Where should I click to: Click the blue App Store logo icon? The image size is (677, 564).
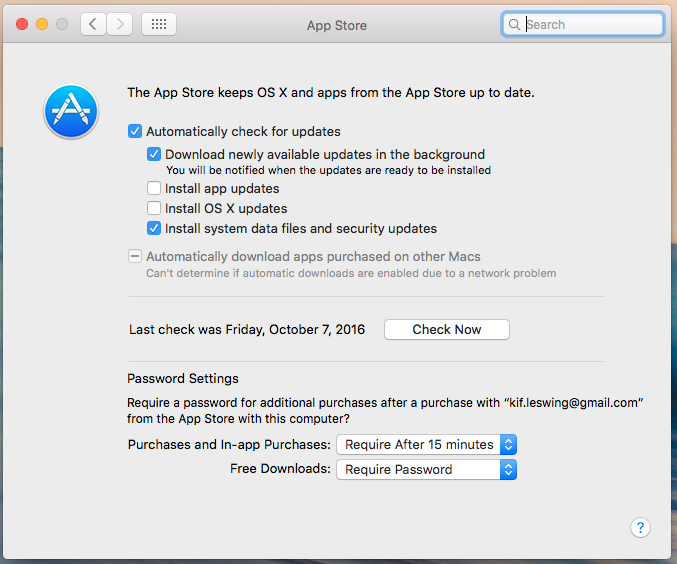(71, 111)
